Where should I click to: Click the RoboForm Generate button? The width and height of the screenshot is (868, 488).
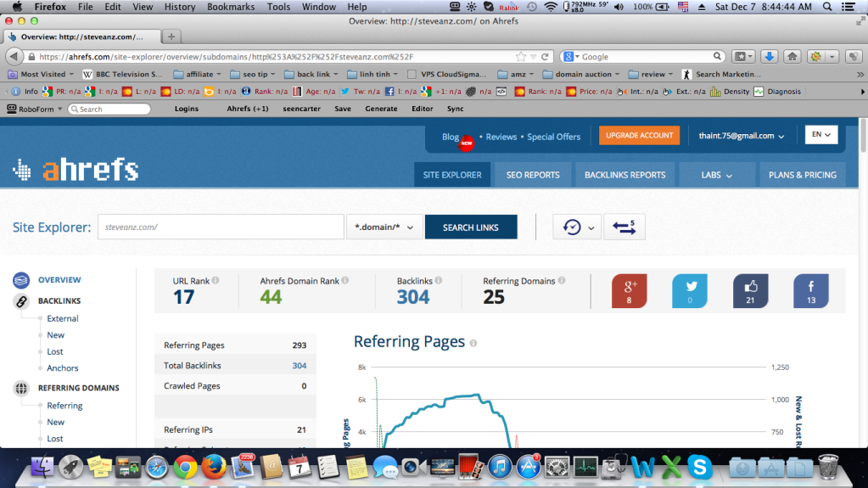point(381,109)
